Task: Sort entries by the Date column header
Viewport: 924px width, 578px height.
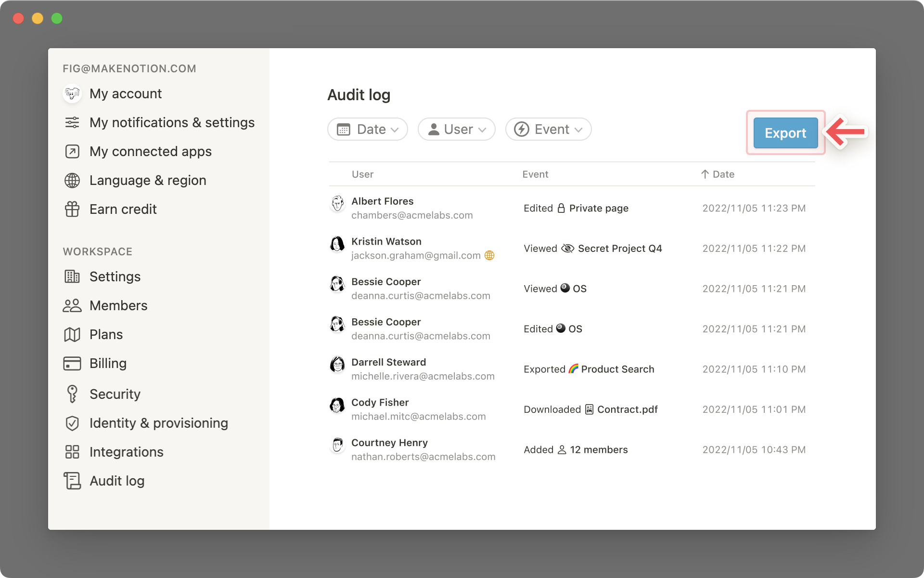Action: [x=718, y=174]
